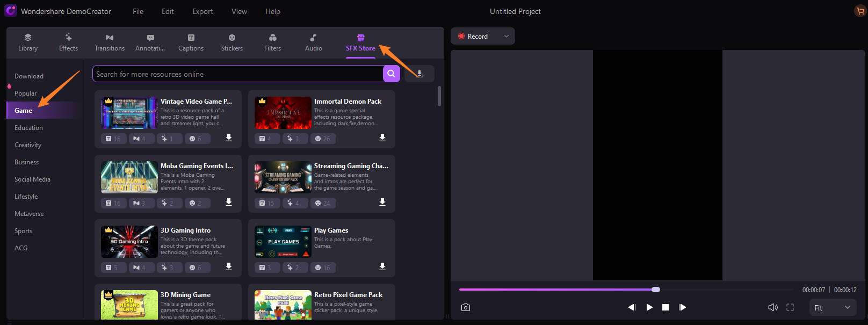Expand the Record dropdown arrow
The width and height of the screenshot is (868, 325).
(x=506, y=36)
